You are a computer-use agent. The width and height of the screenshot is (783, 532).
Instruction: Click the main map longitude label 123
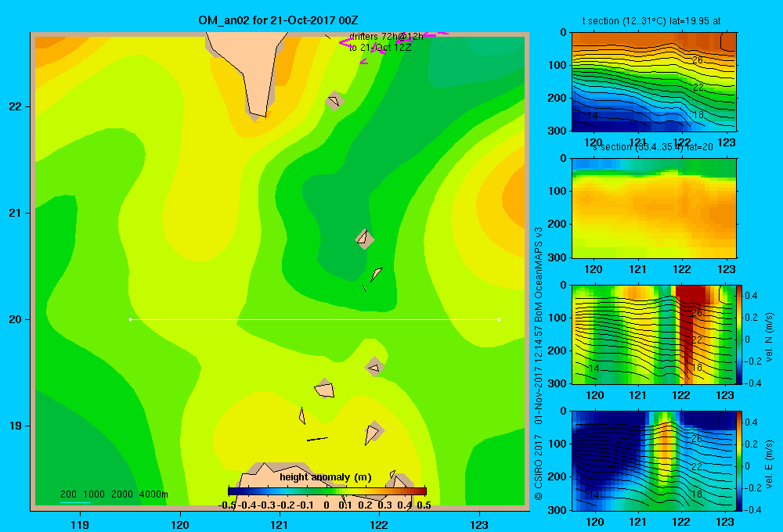click(479, 524)
